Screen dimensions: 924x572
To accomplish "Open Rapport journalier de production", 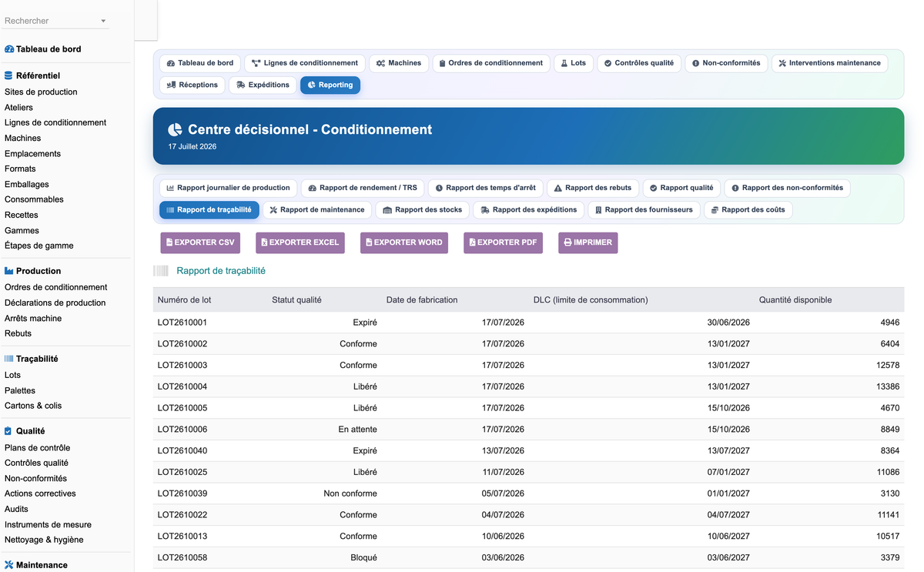I will point(228,188).
